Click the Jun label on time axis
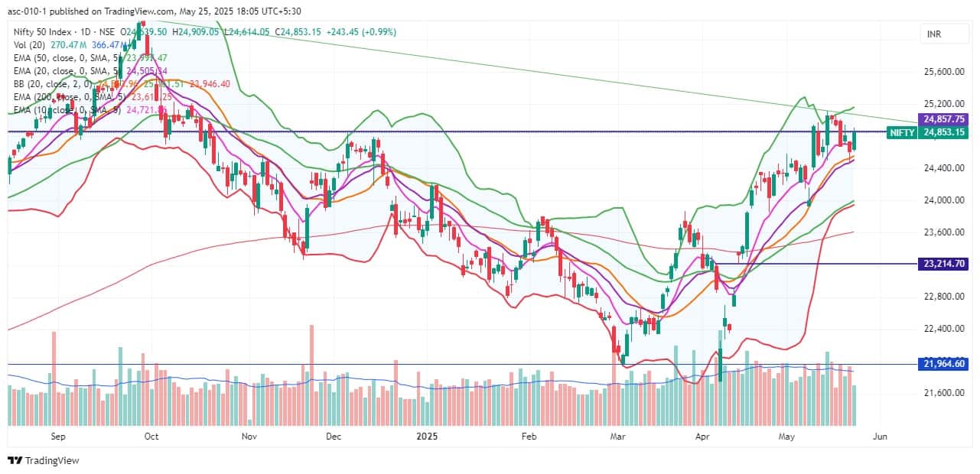 pyautogui.click(x=880, y=437)
